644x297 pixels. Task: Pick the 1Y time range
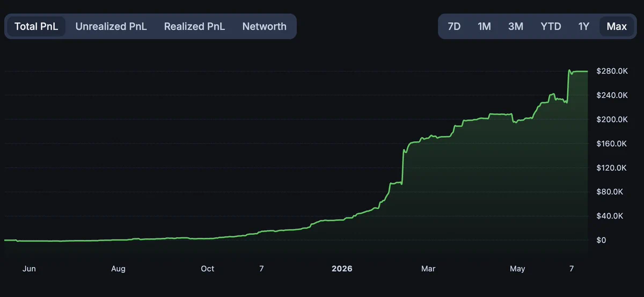[584, 26]
